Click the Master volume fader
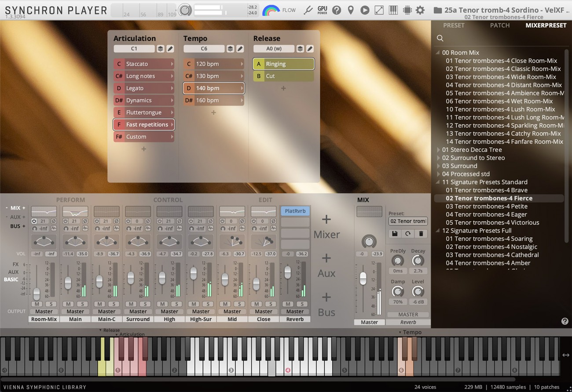 363,278
